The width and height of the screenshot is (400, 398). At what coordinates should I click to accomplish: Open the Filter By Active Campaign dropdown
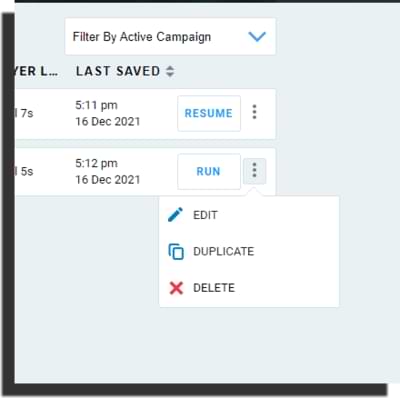(170, 37)
